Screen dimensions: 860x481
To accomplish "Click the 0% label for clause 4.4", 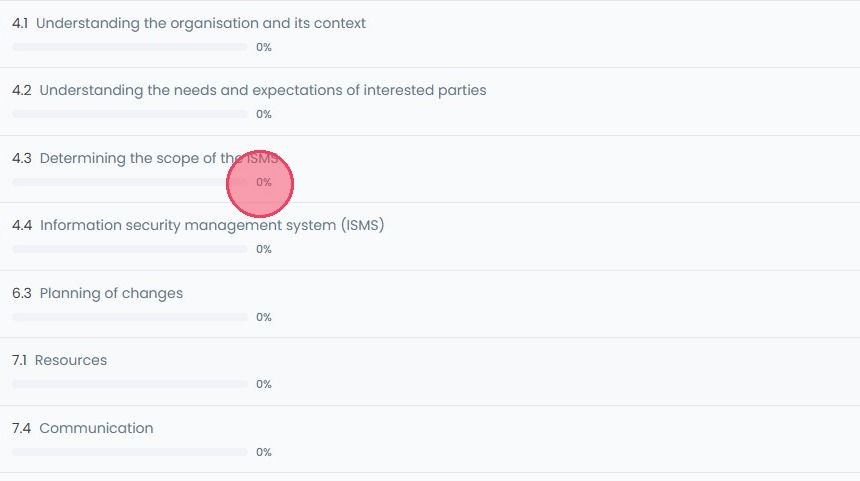I will (264, 249).
